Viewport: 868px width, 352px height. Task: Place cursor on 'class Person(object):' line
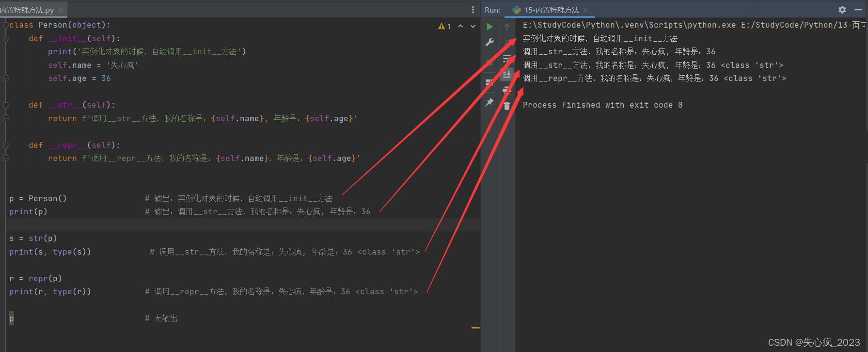(x=60, y=25)
